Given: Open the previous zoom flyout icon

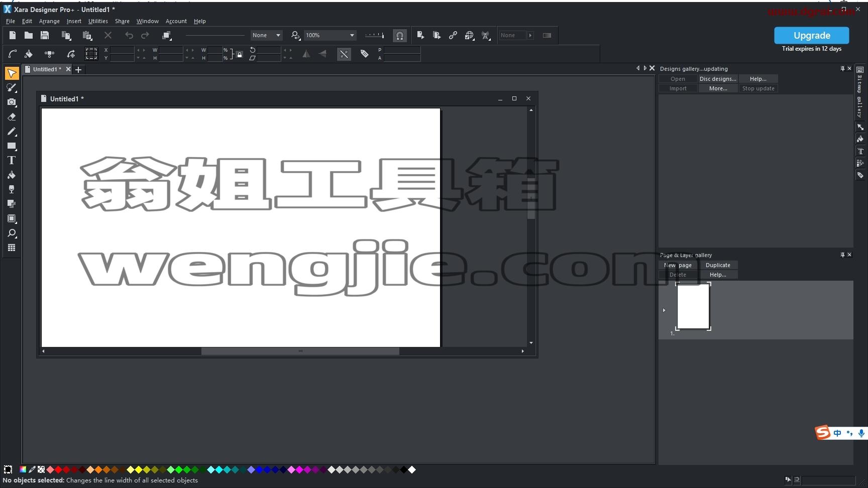Looking at the screenshot, I should [296, 35].
